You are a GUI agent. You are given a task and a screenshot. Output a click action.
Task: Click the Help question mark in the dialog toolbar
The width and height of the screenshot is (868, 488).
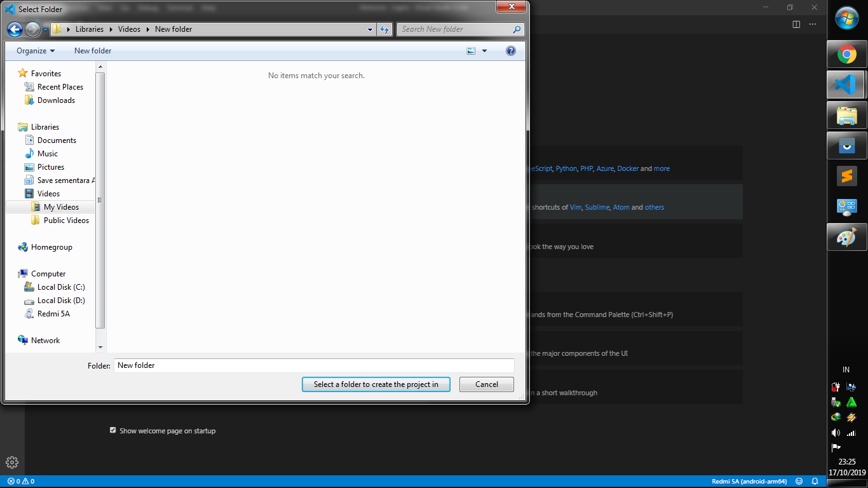coord(511,50)
